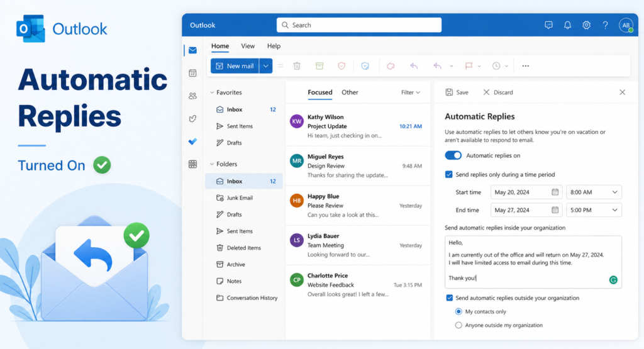Viewport: 644px width, 349px height.
Task: Click the pink tag icon in toolbar
Action: [x=391, y=65]
